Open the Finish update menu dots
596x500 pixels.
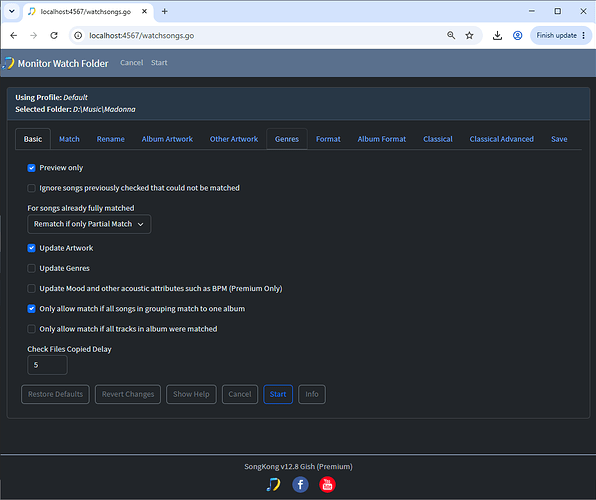(x=583, y=35)
